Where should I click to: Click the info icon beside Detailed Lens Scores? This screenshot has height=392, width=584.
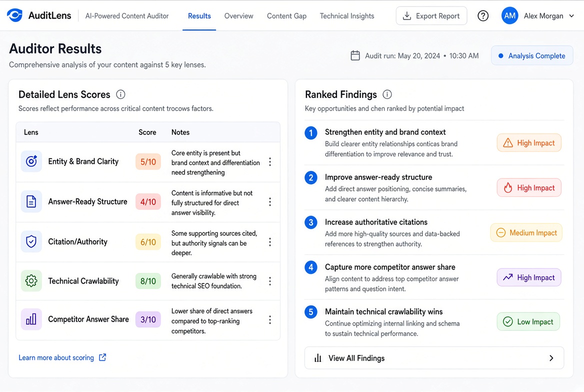click(x=120, y=94)
